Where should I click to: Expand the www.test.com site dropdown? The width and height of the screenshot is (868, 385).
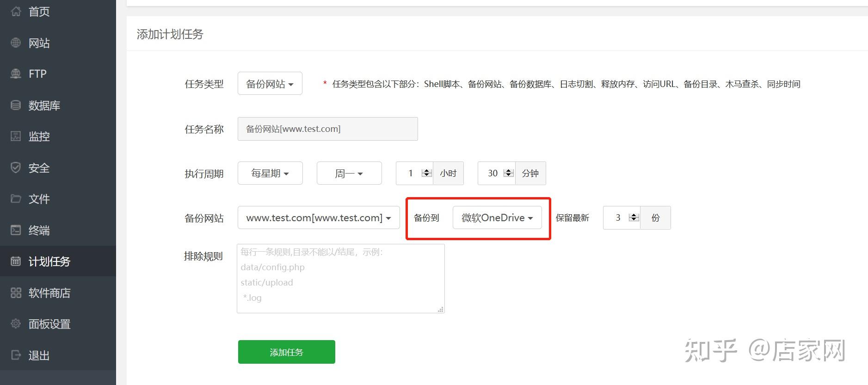319,217
